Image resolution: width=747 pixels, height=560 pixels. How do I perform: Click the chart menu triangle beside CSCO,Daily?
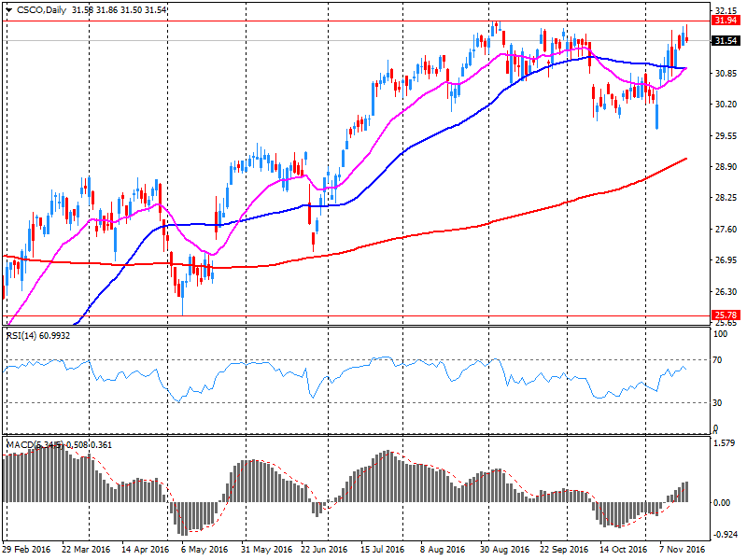click(9, 10)
